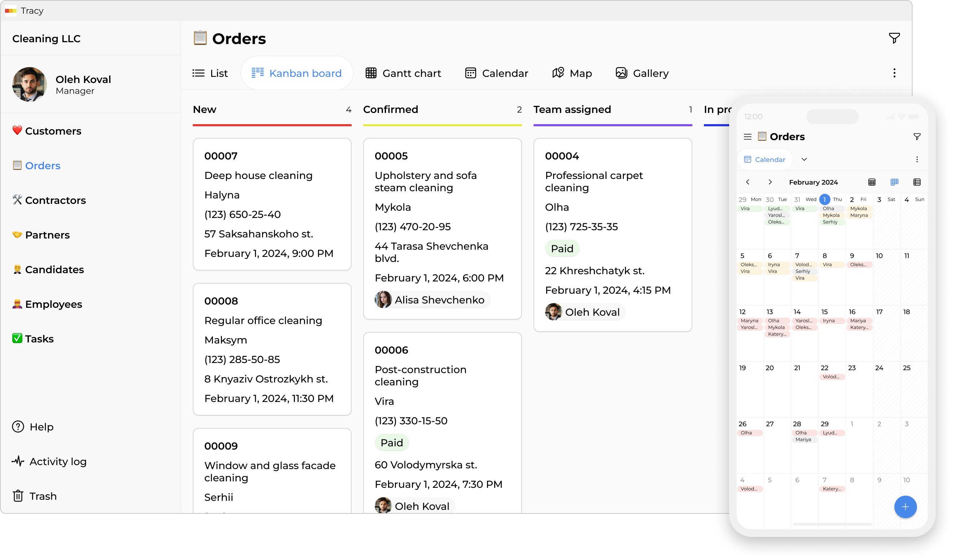
Task: Advance the mobile calendar to next month
Action: [x=770, y=182]
